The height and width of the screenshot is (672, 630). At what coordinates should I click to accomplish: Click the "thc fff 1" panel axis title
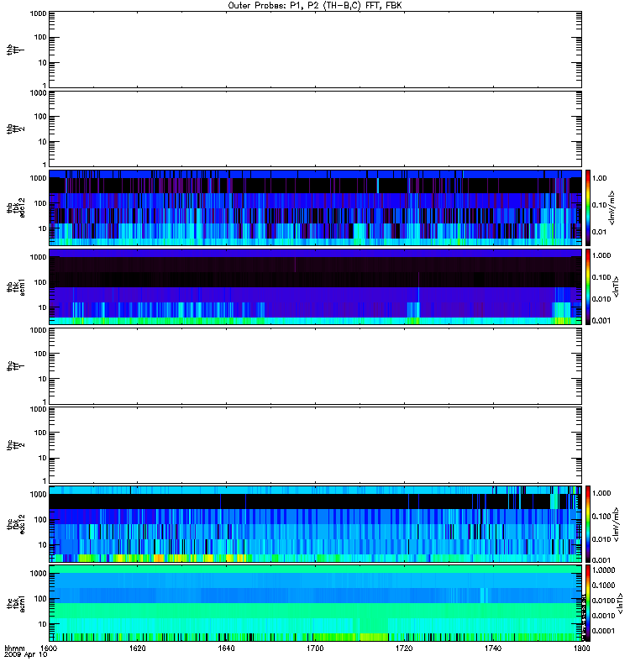point(15,366)
